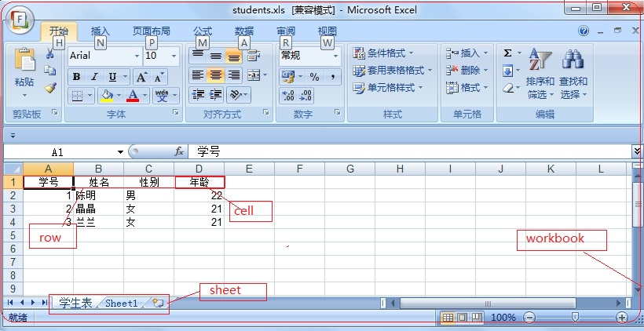Click the decrease indent icon

[199, 94]
